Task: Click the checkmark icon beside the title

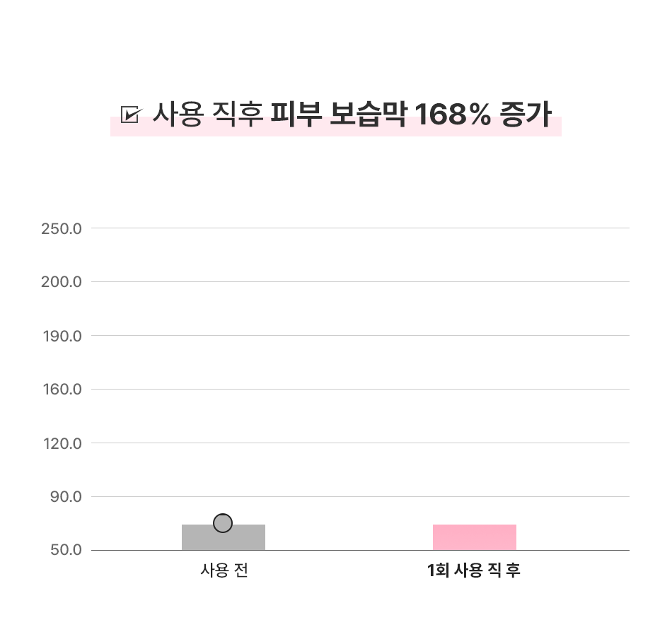Action: click(130, 115)
